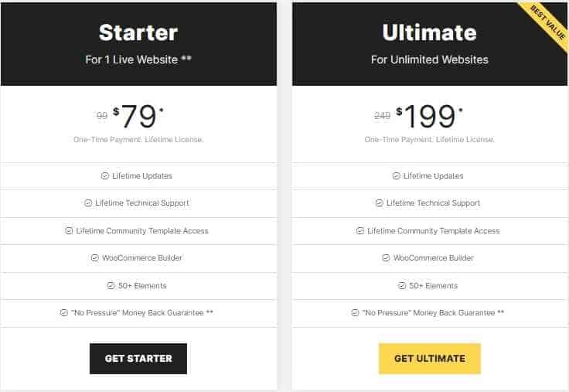Click check icon beside Starter Lifetime Updates
Screen dimensions: 569x392
point(105,176)
